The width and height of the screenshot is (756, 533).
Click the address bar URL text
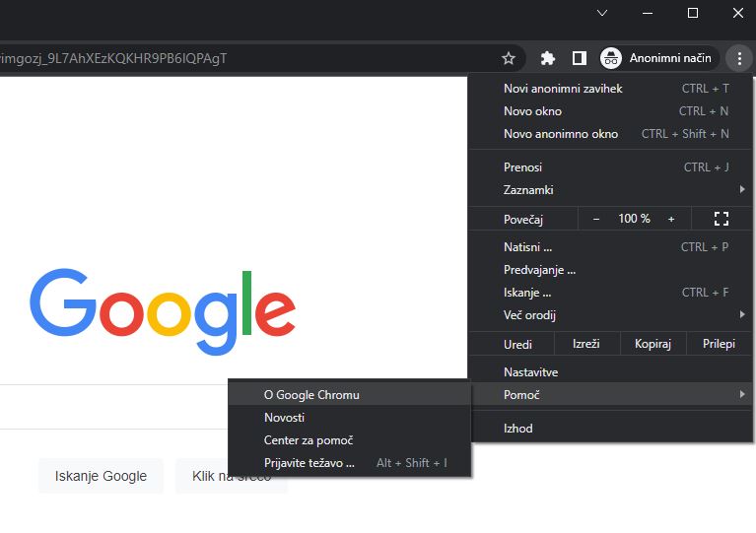tap(113, 58)
